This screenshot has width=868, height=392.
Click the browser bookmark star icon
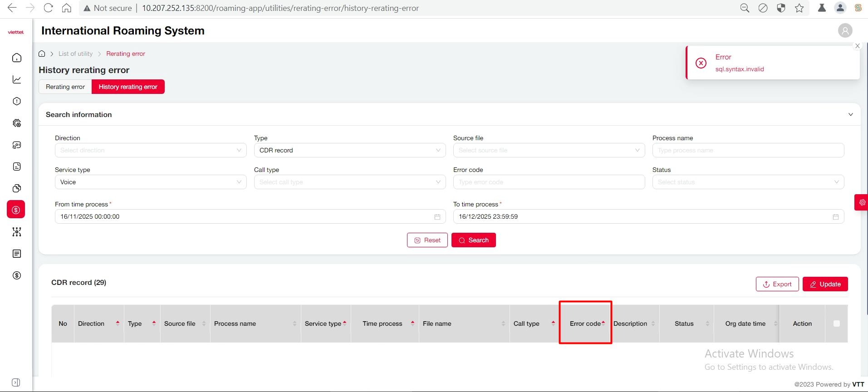coord(799,8)
